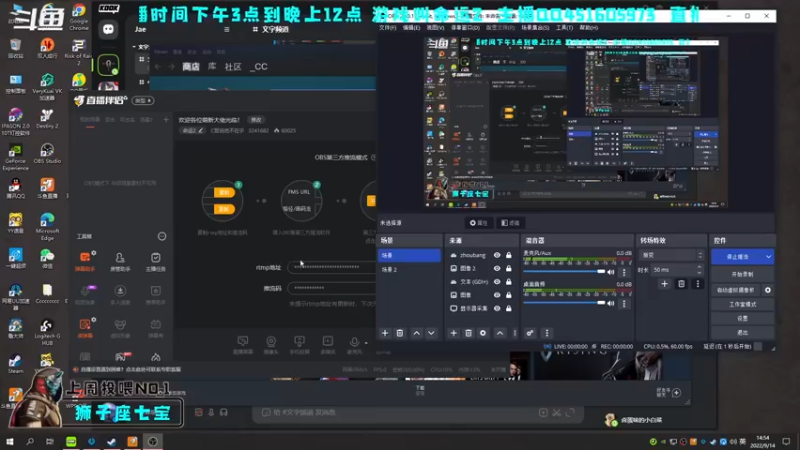The width and height of the screenshot is (800, 450).
Task: Click 开始录制 in OBS controls
Action: pyautogui.click(x=742, y=274)
